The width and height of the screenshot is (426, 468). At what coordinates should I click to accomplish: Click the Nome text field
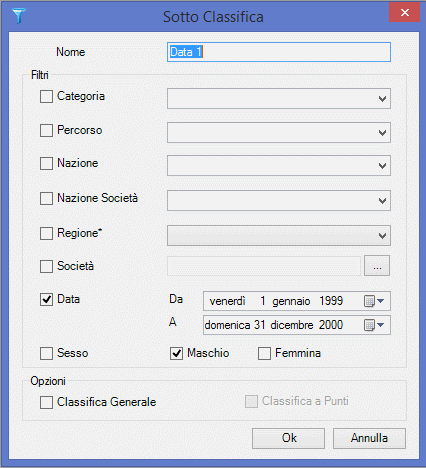pos(279,52)
